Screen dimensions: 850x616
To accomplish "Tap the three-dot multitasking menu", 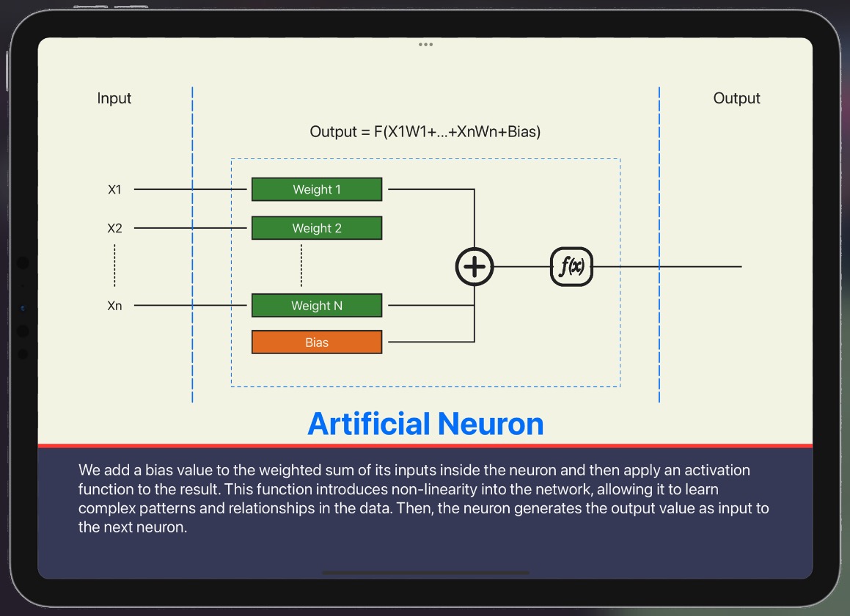I will [x=425, y=45].
